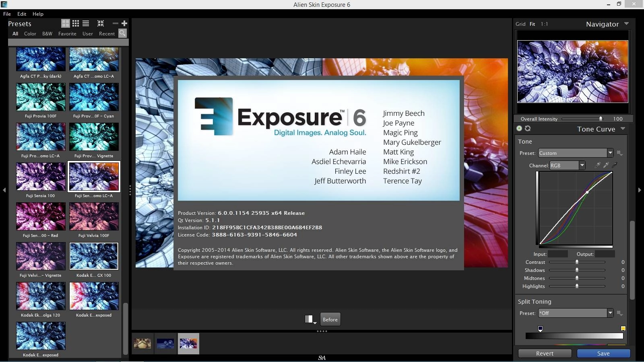Expand the Navigator panel menu arrow
The height and width of the screenshot is (362, 644).
point(626,24)
